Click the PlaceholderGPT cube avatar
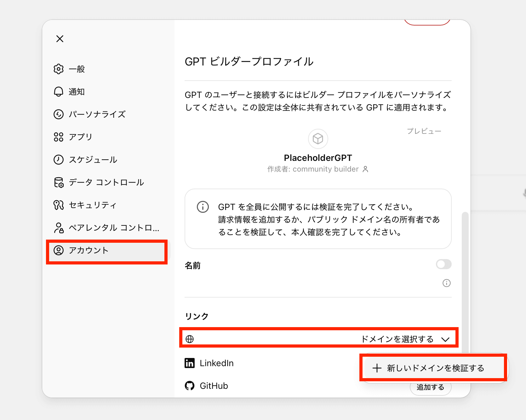Image resolution: width=526 pixels, height=420 pixels. (318, 139)
